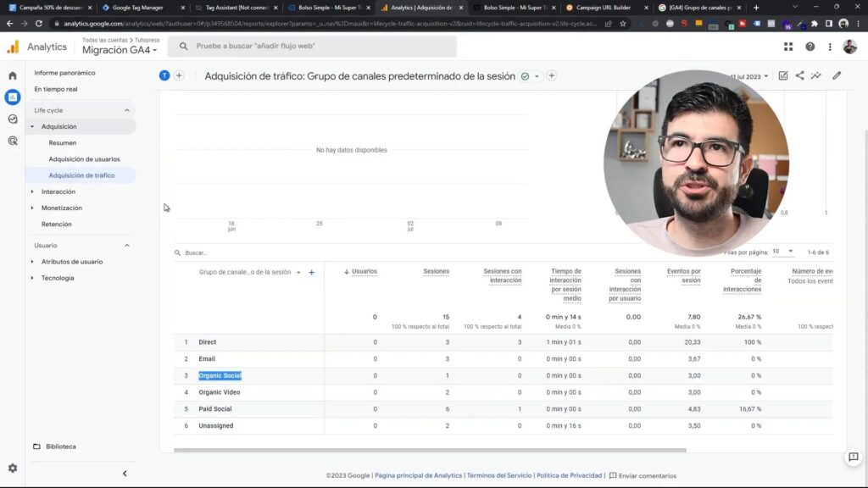Expand the Monetización section
The width and height of the screenshot is (868, 488).
point(32,208)
